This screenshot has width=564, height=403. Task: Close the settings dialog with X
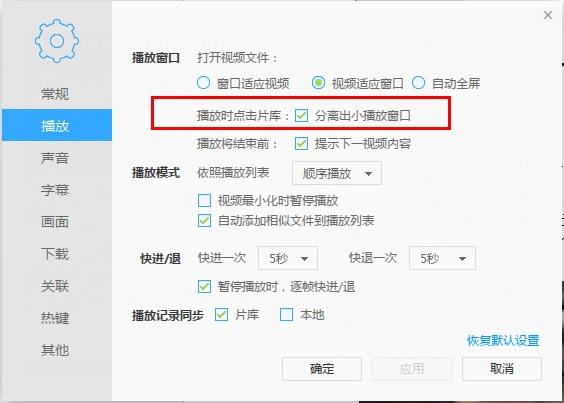(x=548, y=15)
